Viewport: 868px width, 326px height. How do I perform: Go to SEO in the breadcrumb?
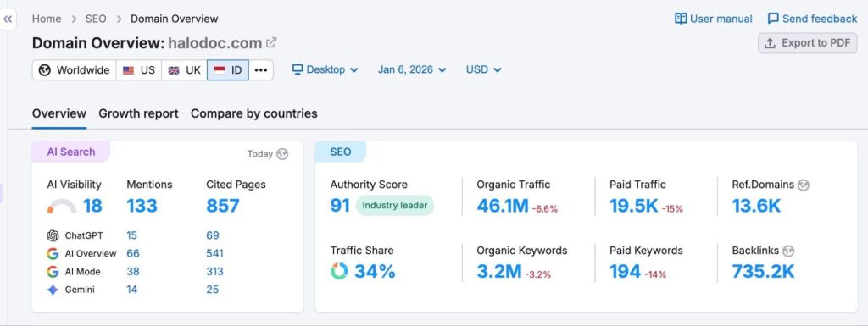pyautogui.click(x=96, y=19)
